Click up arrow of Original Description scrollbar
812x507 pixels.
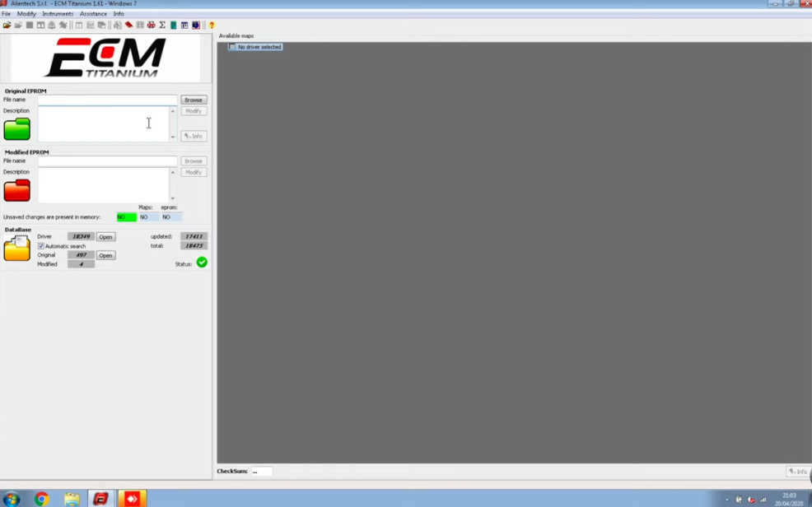[173, 111]
